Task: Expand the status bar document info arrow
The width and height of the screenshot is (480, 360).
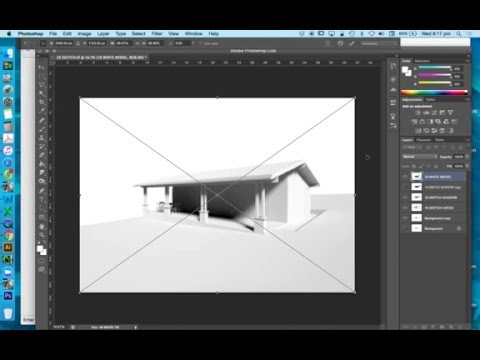Action: pos(136,327)
